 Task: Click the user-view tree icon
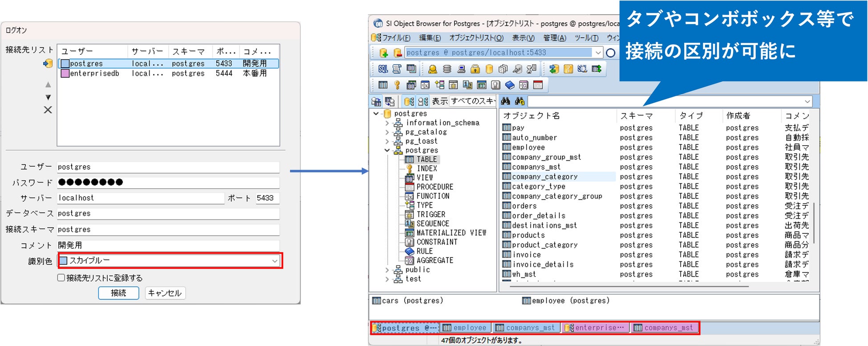(423, 102)
